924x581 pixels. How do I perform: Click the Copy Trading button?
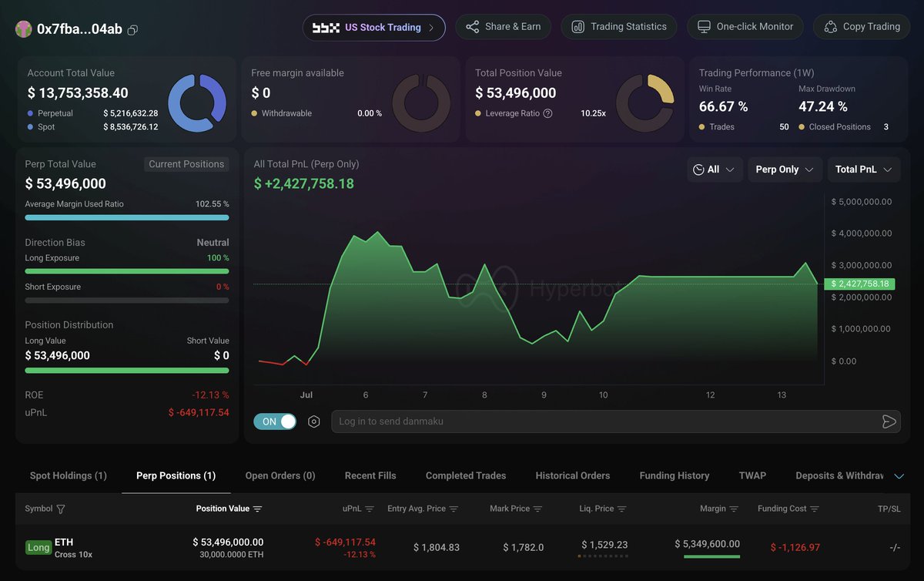(x=862, y=27)
